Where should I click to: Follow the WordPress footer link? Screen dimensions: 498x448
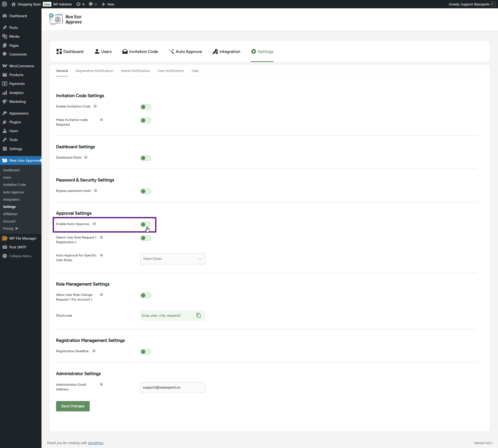[95, 443]
